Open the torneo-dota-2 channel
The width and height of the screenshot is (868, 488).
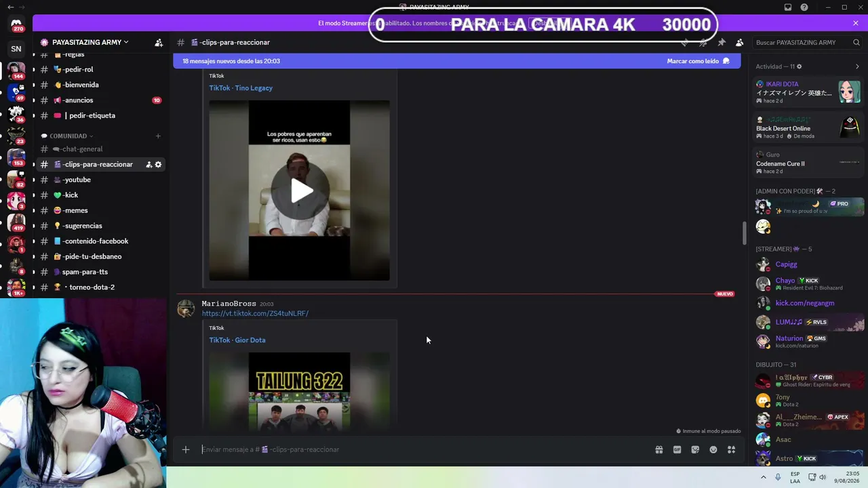click(100, 287)
